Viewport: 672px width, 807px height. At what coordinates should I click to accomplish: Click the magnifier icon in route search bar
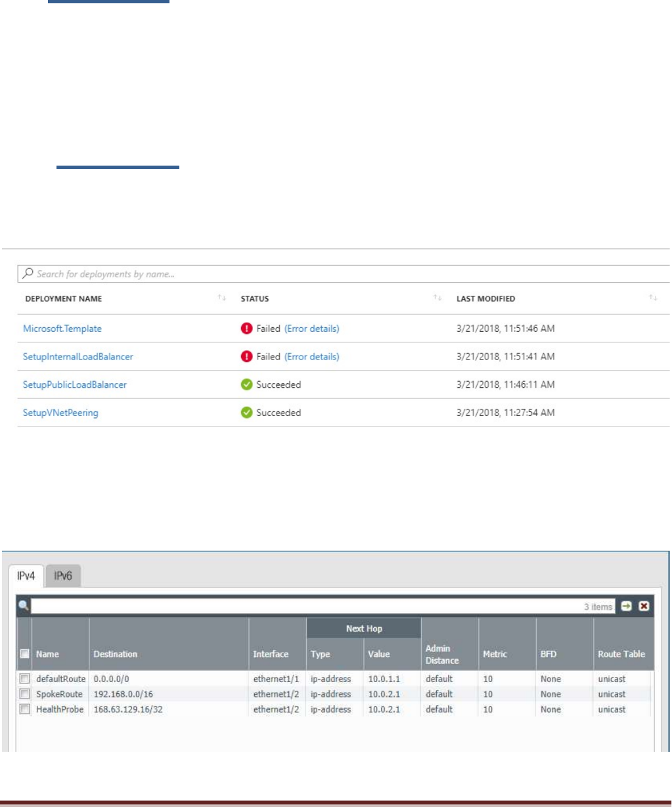[x=24, y=606]
